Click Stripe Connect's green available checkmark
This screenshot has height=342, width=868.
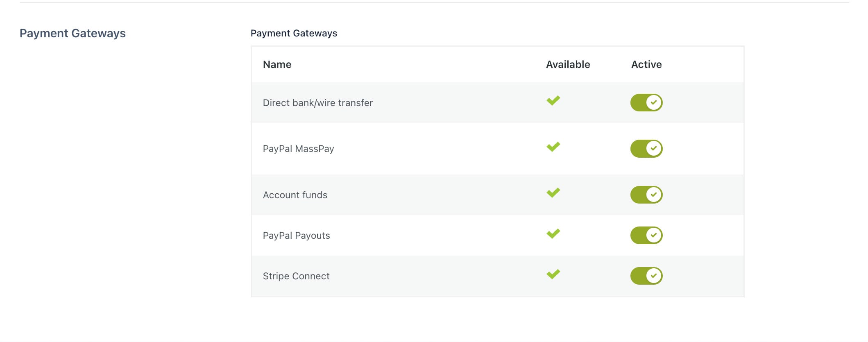pyautogui.click(x=553, y=274)
